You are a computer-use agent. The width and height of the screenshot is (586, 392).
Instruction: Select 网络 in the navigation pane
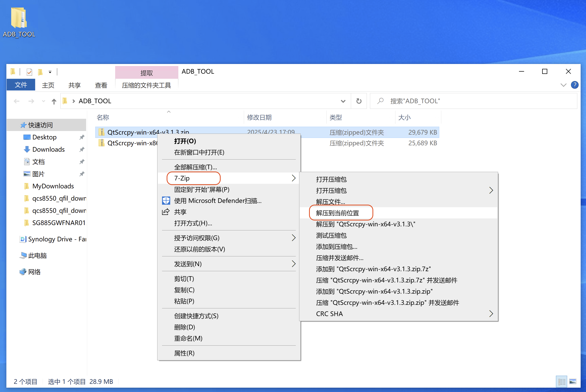tap(34, 272)
